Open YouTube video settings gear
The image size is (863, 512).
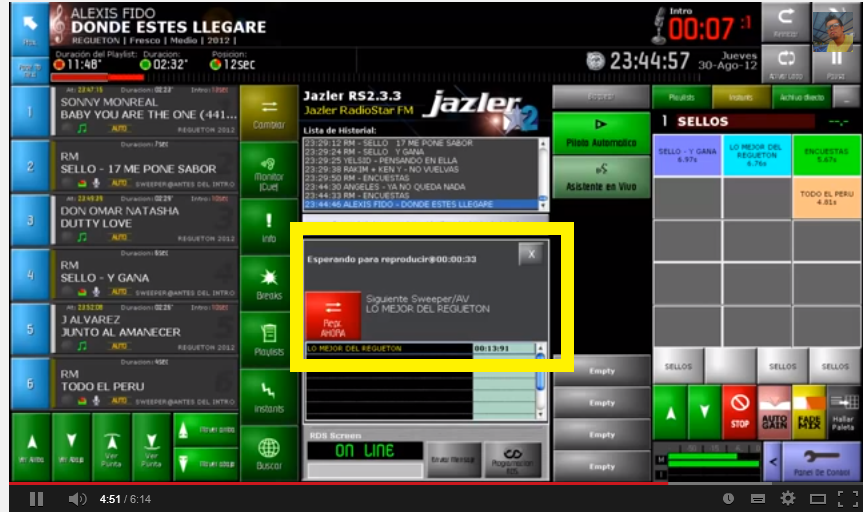788,499
